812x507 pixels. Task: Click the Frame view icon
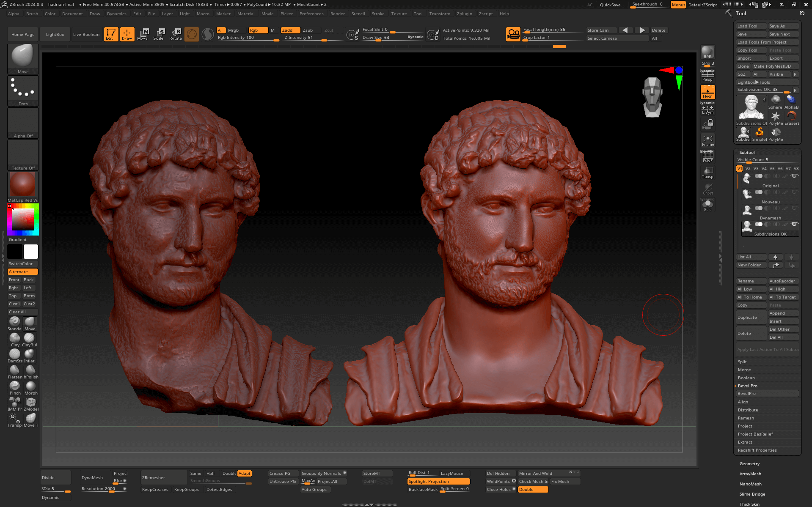pos(707,140)
